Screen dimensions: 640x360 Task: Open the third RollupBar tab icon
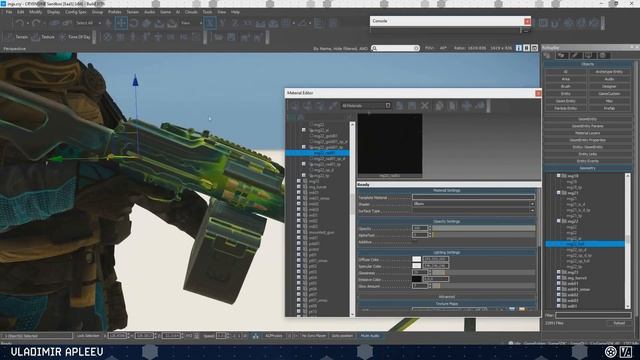click(575, 56)
